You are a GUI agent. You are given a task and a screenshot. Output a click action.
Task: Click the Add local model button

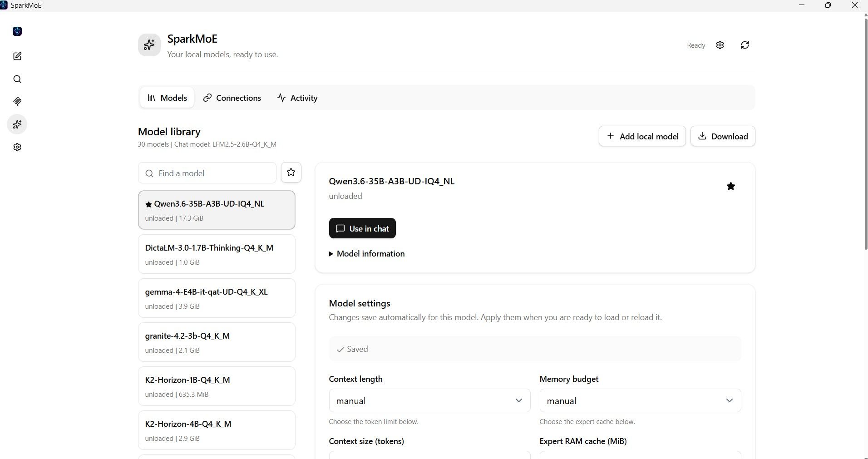point(642,136)
